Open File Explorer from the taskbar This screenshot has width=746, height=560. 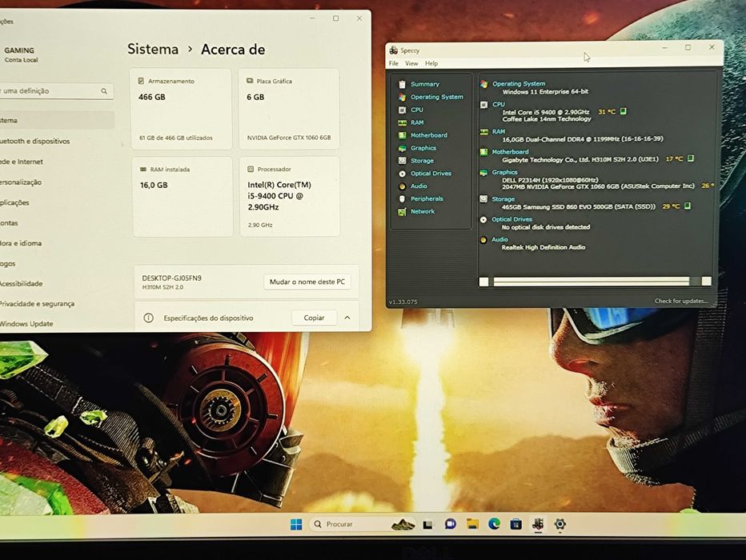coord(472,524)
